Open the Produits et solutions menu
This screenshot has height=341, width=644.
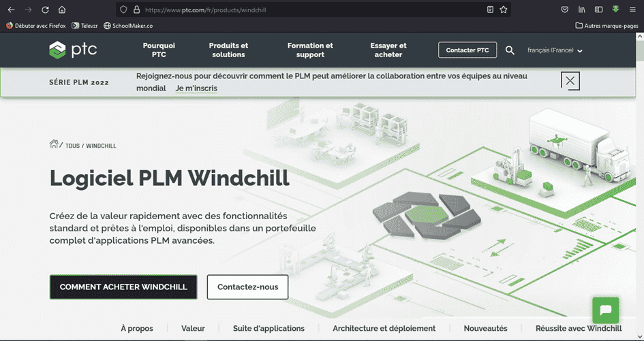pyautogui.click(x=228, y=50)
